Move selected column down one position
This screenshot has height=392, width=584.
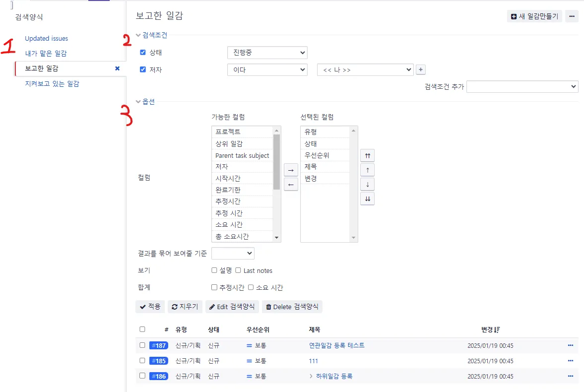tap(367, 185)
